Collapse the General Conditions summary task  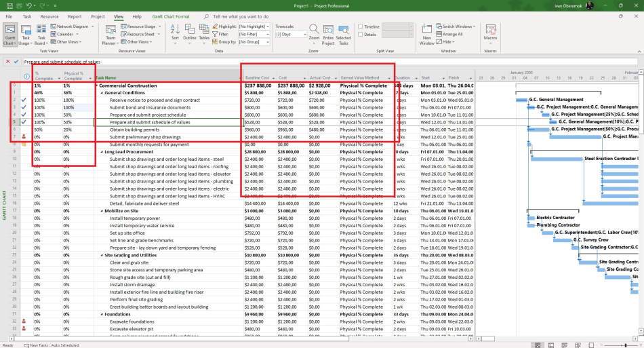[x=102, y=93]
